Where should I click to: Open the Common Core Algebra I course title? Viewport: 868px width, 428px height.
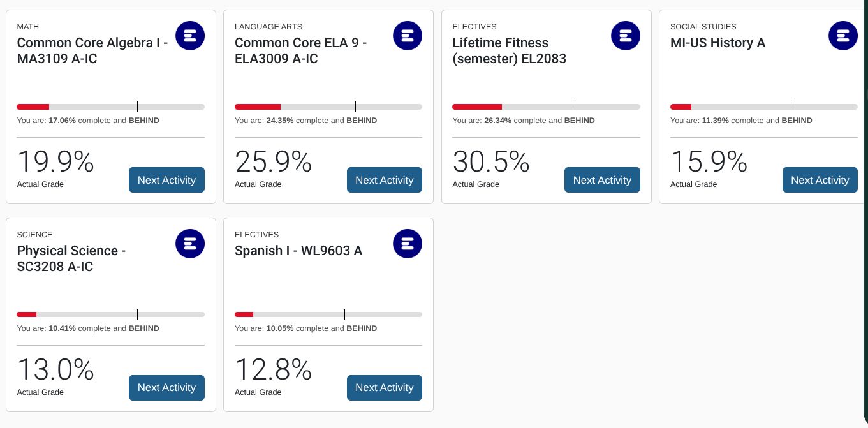pos(92,51)
